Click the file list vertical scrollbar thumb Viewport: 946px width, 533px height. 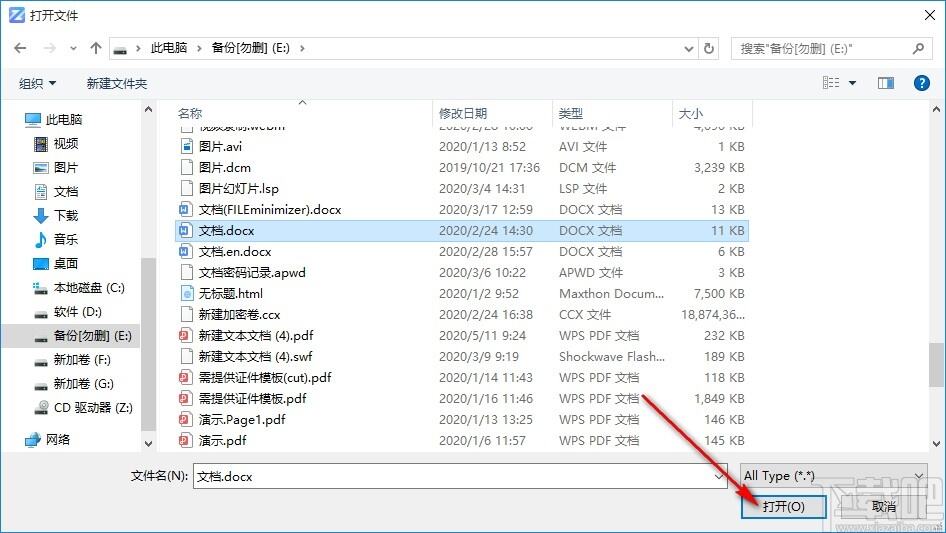click(936, 365)
